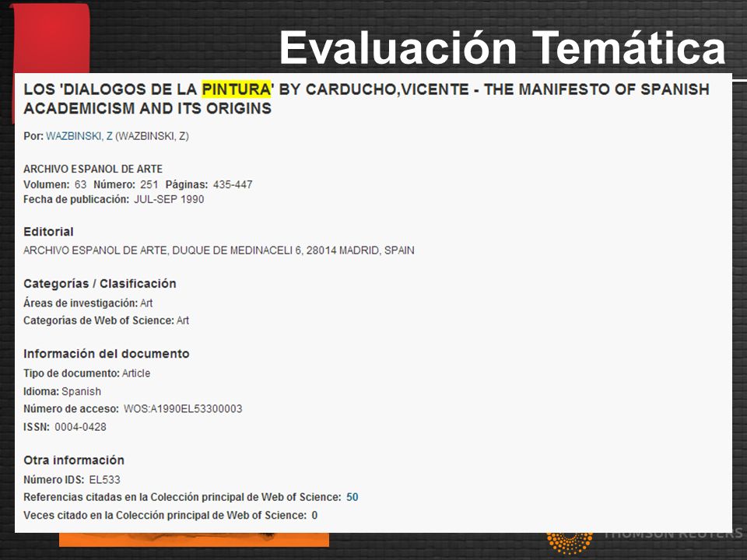
Task: Click the Editorial section heading
Action: (48, 232)
